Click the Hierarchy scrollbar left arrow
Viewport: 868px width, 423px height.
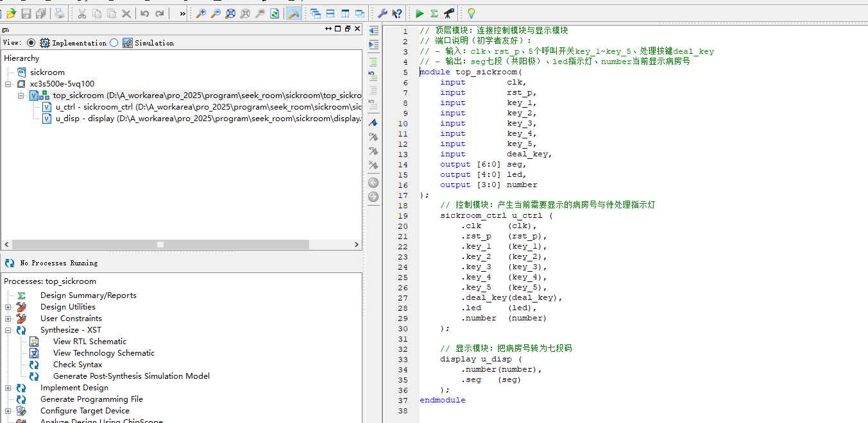pyautogui.click(x=6, y=244)
